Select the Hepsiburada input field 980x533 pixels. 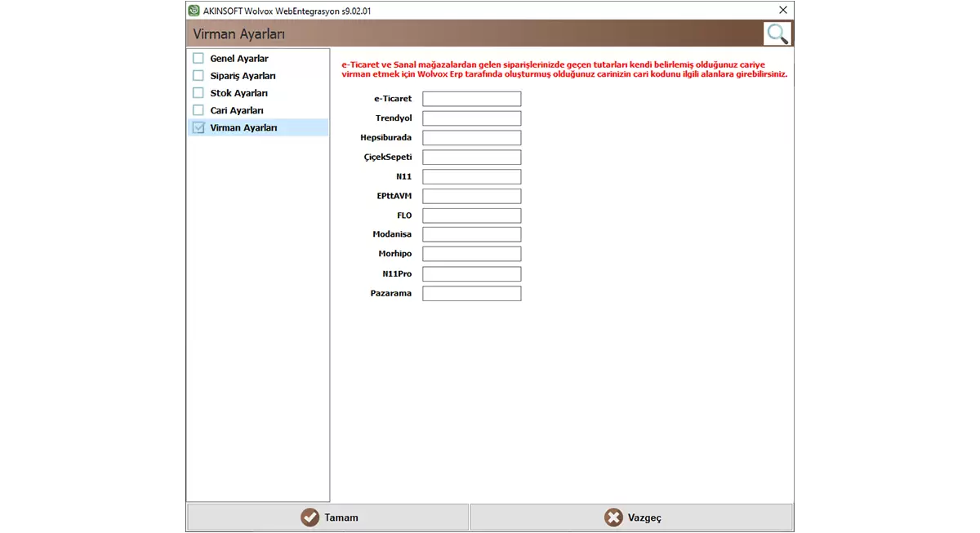pyautogui.click(x=471, y=138)
